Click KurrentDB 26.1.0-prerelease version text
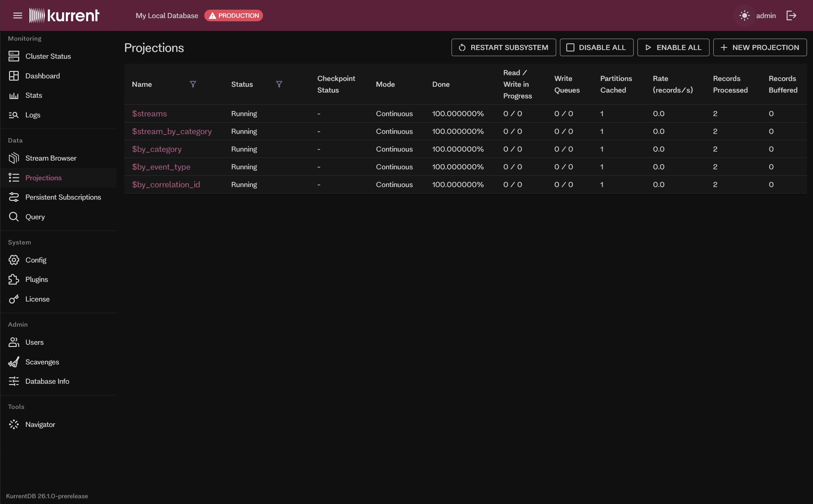 pyautogui.click(x=47, y=496)
